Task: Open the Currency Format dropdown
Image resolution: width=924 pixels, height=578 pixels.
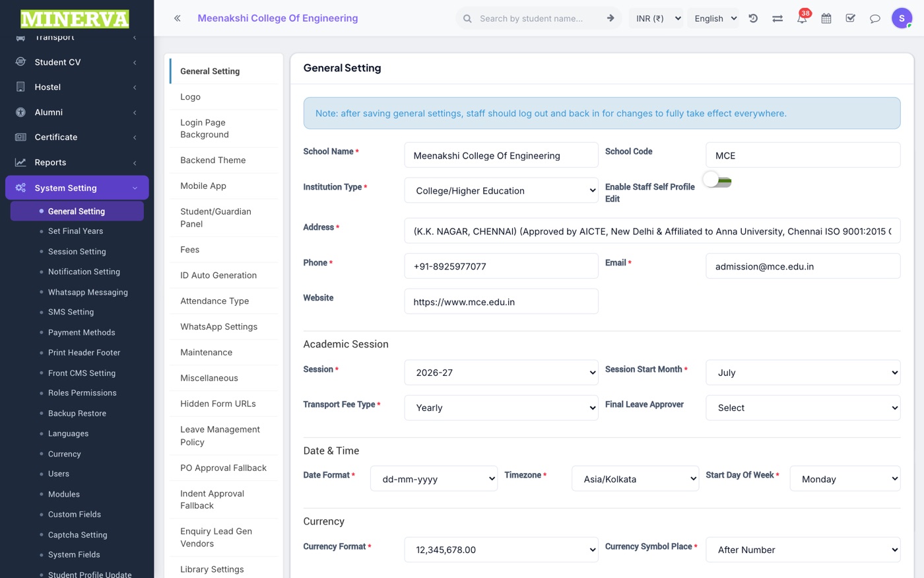Action: tap(502, 550)
